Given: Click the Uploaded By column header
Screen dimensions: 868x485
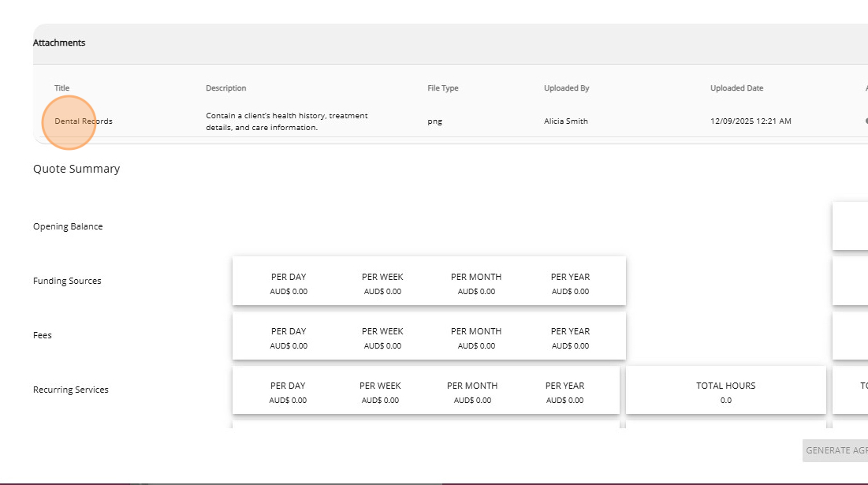Looking at the screenshot, I should [x=567, y=88].
